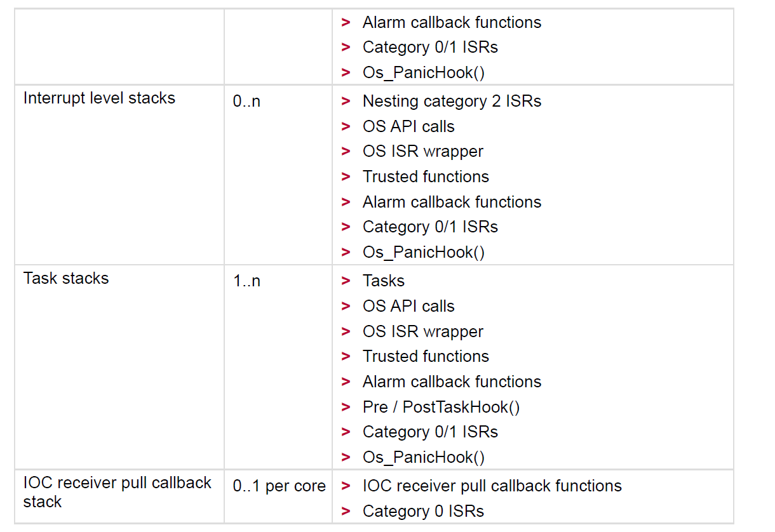This screenshot has height=532, width=775.
Task: Click "Category 0/1 ISRs" under Interrupt level stacks
Action: 430,227
